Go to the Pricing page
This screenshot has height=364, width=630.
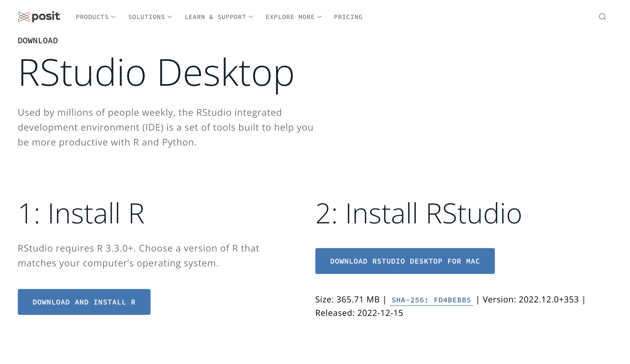pyautogui.click(x=348, y=17)
